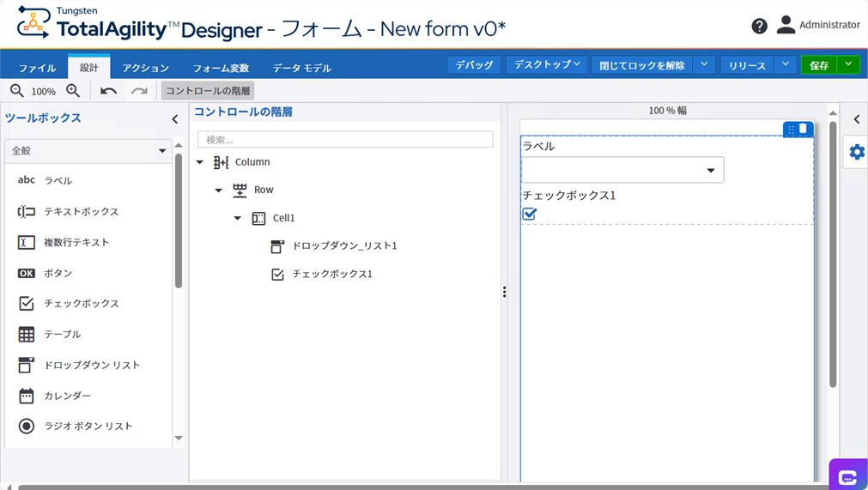Select the カレンダー tool in toolbox

point(67,396)
